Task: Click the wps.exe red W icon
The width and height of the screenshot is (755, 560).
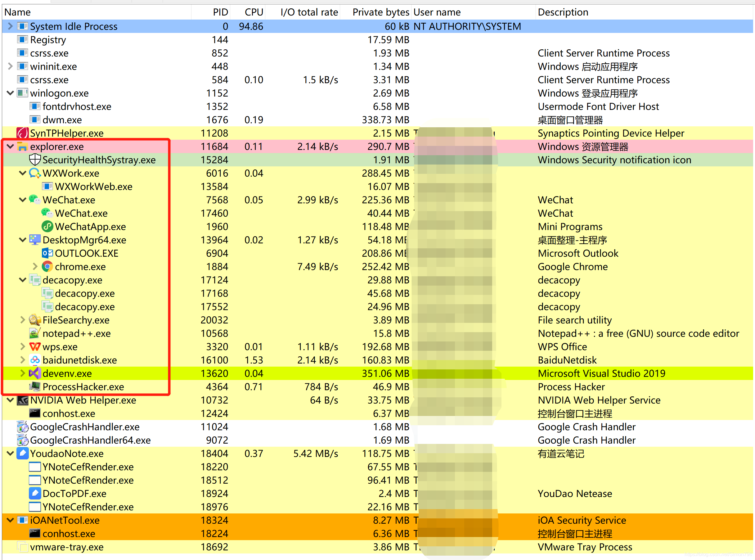Action: (35, 347)
